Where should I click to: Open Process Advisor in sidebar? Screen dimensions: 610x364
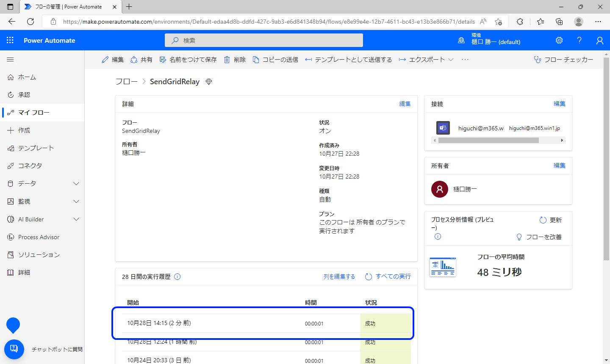[x=42, y=237]
